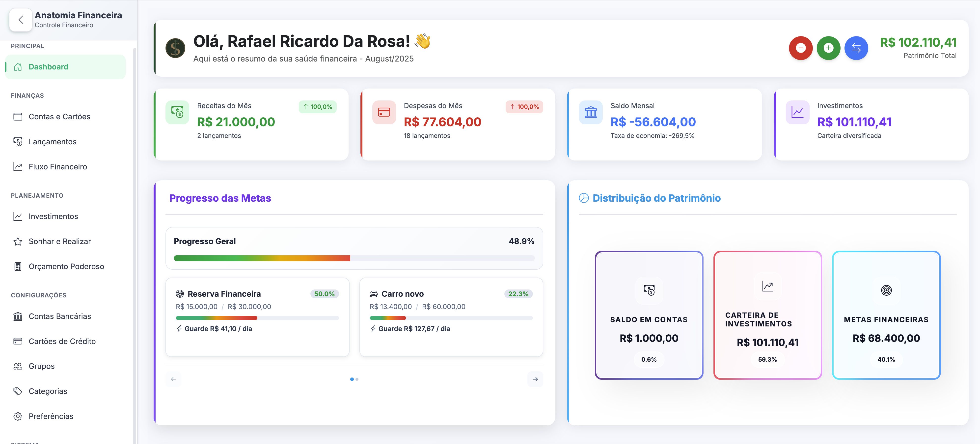Toggle the second carousel pagination dot
The image size is (980, 444).
pos(357,379)
